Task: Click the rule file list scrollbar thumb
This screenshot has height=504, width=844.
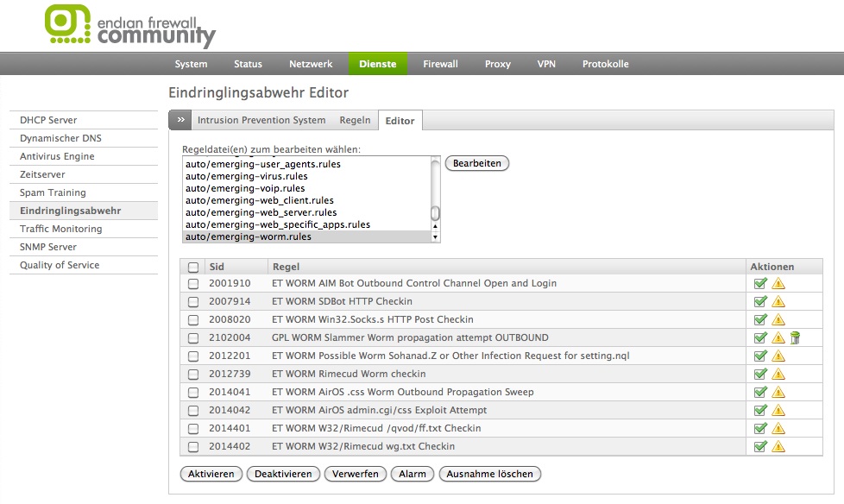Action: click(x=435, y=212)
